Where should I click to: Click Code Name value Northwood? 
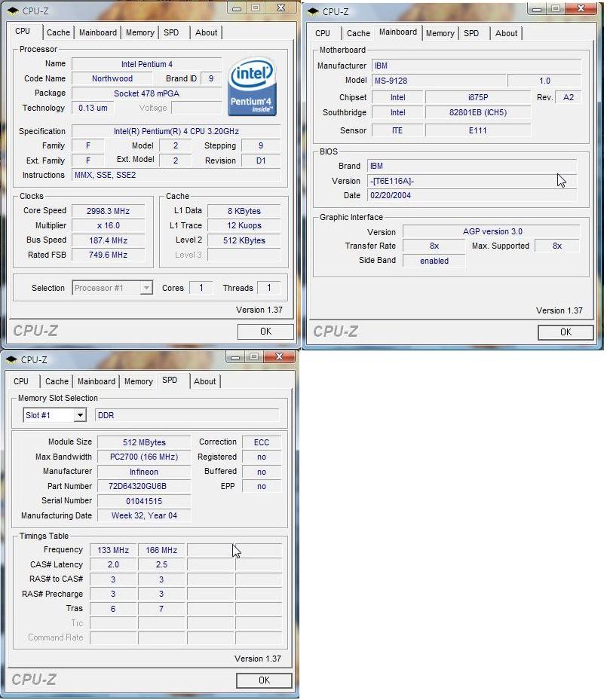tap(112, 78)
